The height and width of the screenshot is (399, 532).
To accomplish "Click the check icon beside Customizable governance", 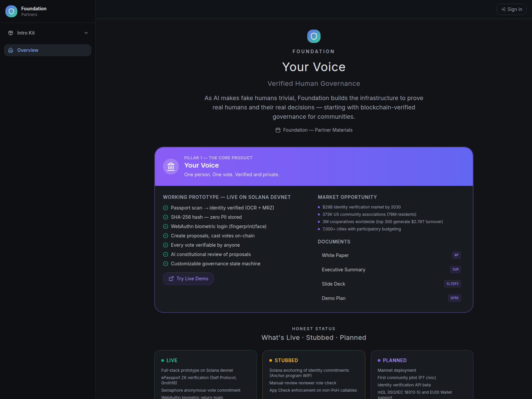I will point(166,264).
